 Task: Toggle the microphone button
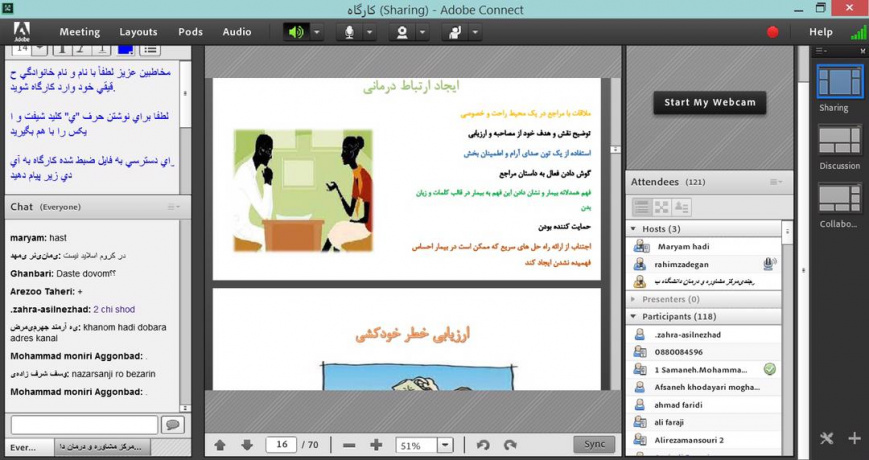[x=349, y=32]
